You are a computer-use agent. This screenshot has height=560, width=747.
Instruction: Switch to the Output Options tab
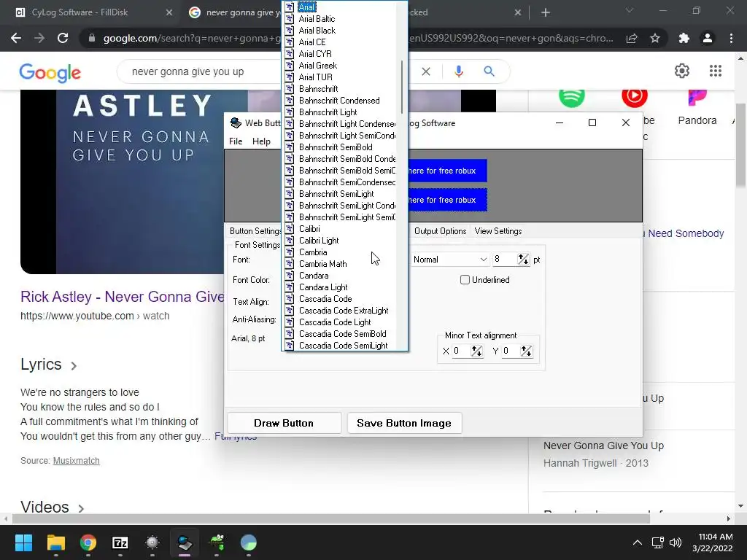[x=440, y=231]
